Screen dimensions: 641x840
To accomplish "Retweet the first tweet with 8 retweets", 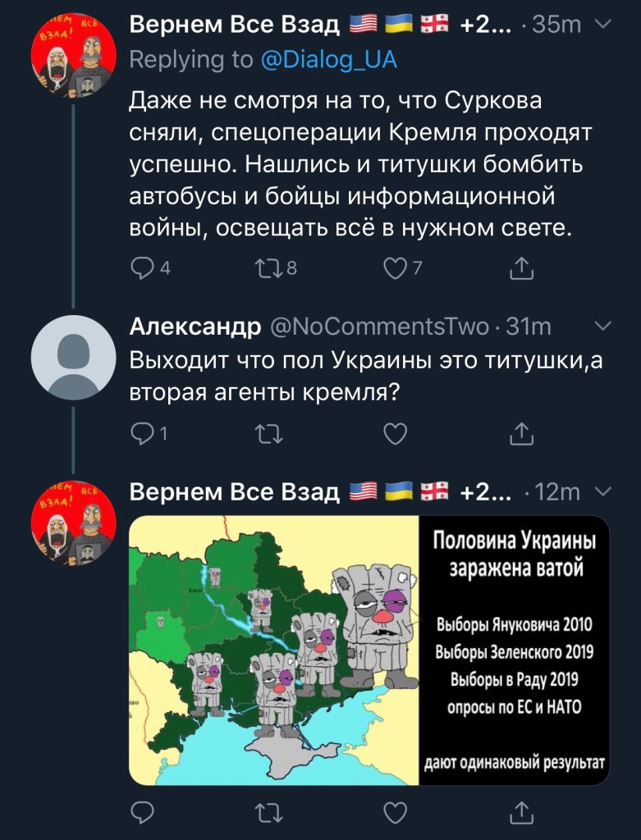I will point(270,268).
